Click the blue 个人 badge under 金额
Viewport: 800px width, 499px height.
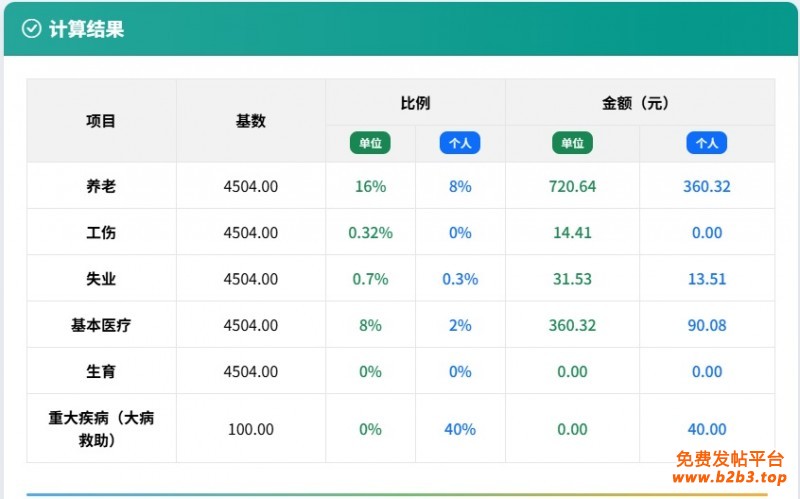coord(707,143)
